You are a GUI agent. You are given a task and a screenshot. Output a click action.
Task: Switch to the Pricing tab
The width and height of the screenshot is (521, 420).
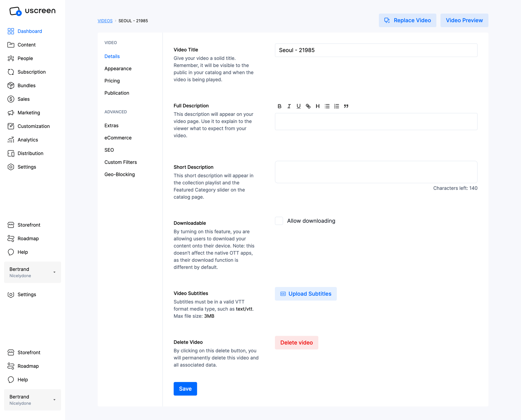(x=112, y=81)
